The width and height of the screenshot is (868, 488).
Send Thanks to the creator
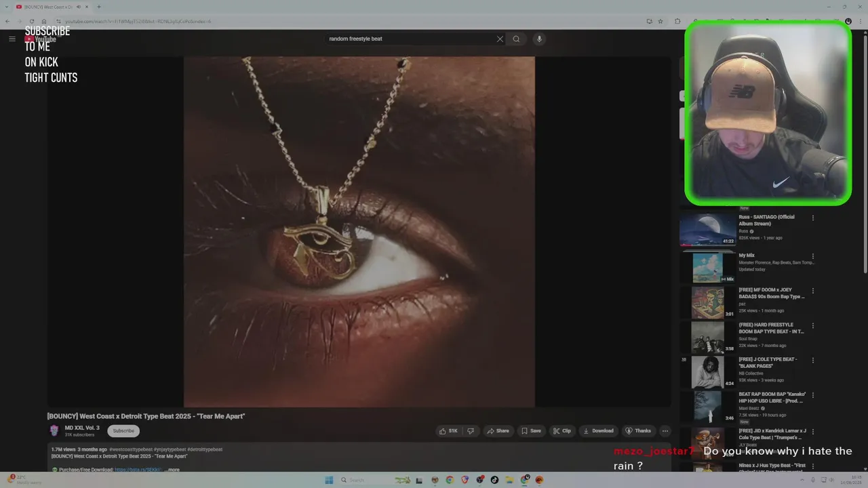(x=638, y=431)
